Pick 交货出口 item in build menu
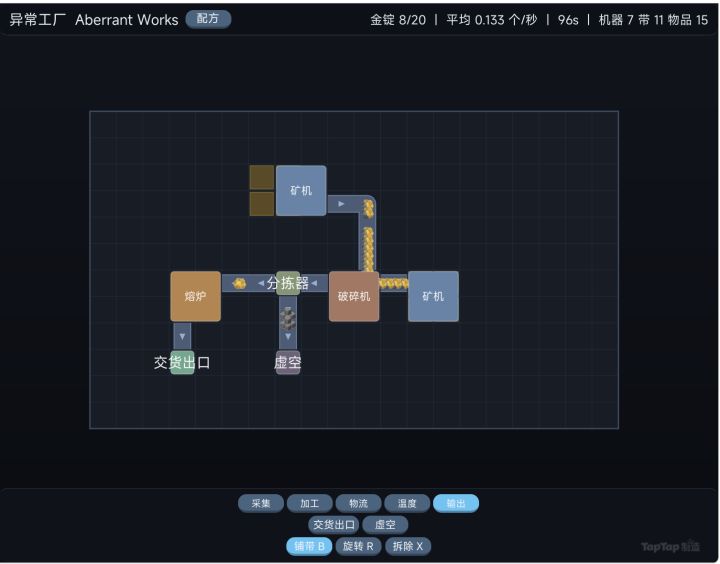This screenshot has height=564, width=720. pyautogui.click(x=334, y=525)
